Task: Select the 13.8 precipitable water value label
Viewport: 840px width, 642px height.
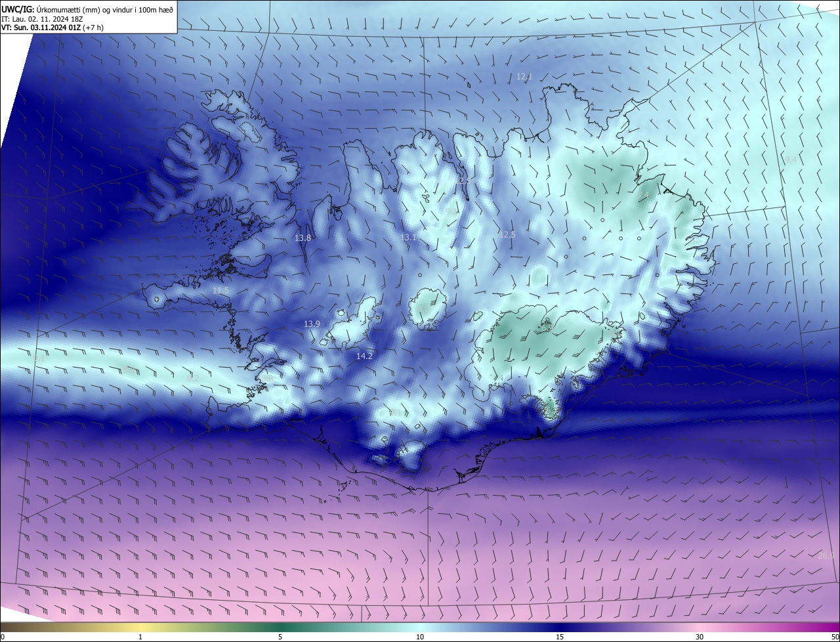Action: pyautogui.click(x=303, y=238)
